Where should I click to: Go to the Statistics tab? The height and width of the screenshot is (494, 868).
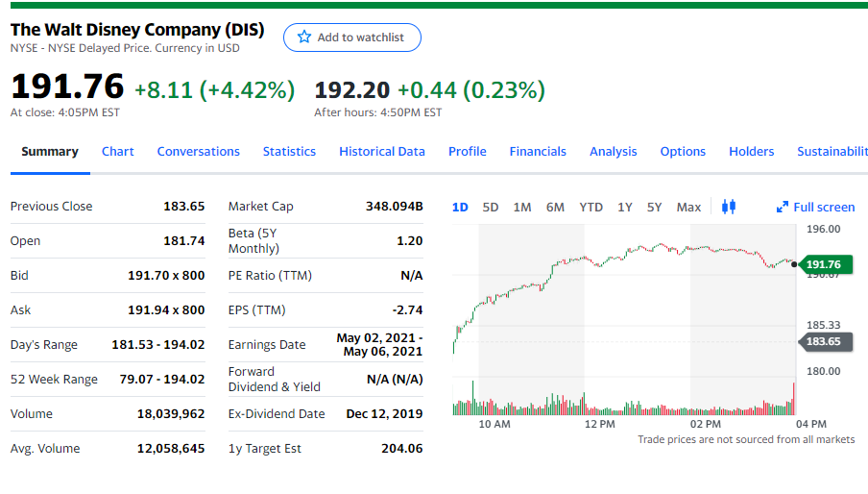pyautogui.click(x=289, y=151)
